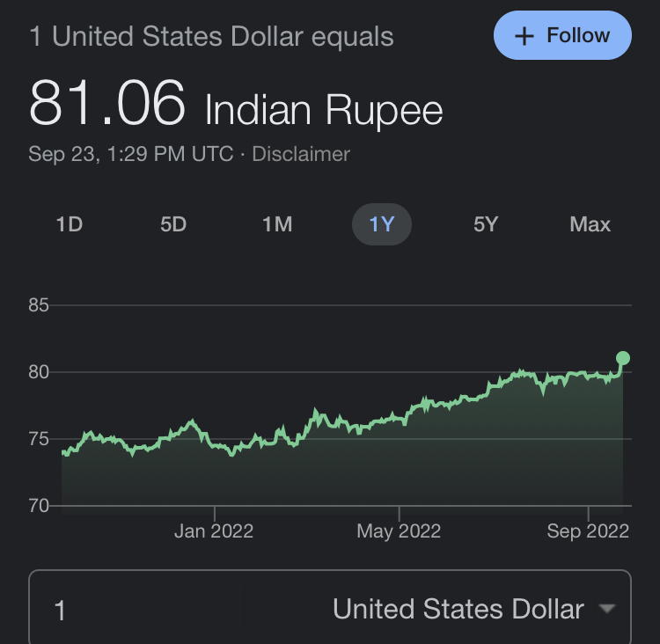Show the 5Y chart range
The width and height of the screenshot is (660, 644).
(486, 224)
